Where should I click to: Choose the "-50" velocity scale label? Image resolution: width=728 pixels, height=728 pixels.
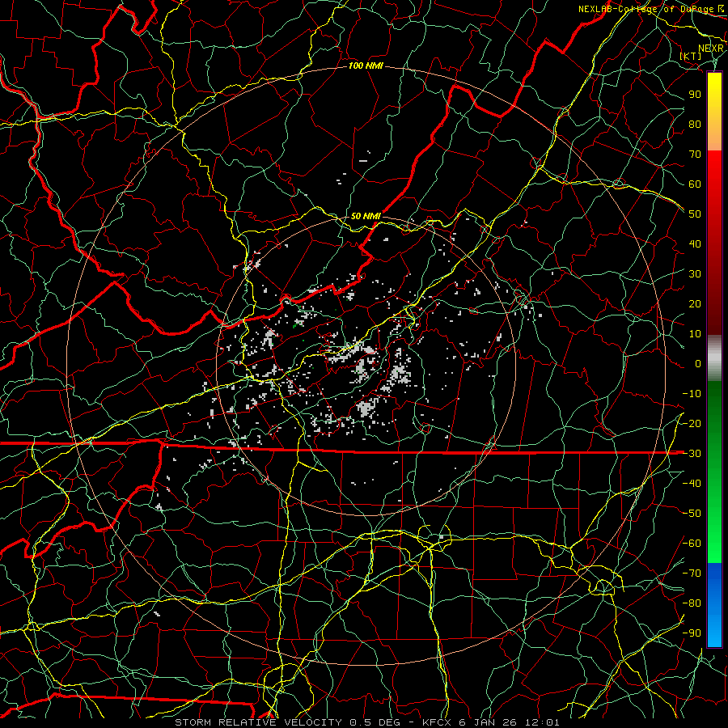click(692, 514)
